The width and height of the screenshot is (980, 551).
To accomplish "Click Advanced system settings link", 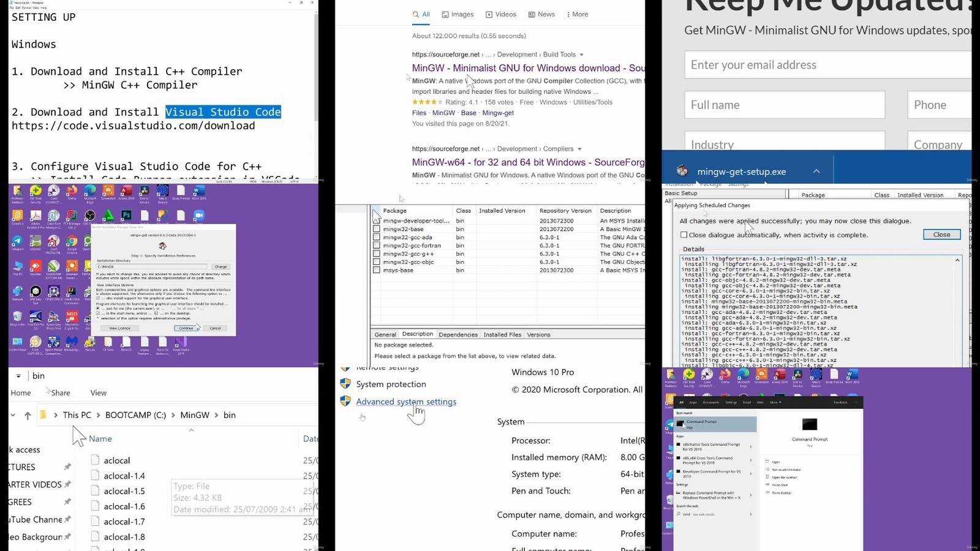I will (x=406, y=401).
